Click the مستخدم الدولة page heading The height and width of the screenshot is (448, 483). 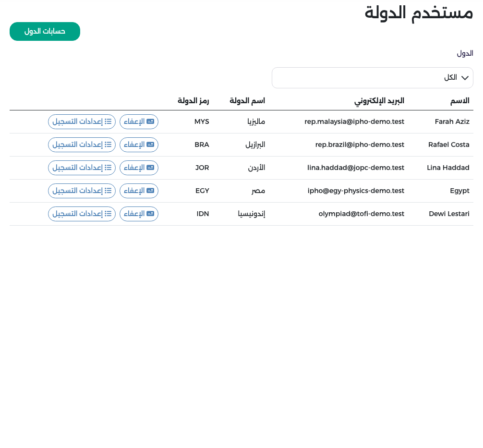click(x=419, y=14)
